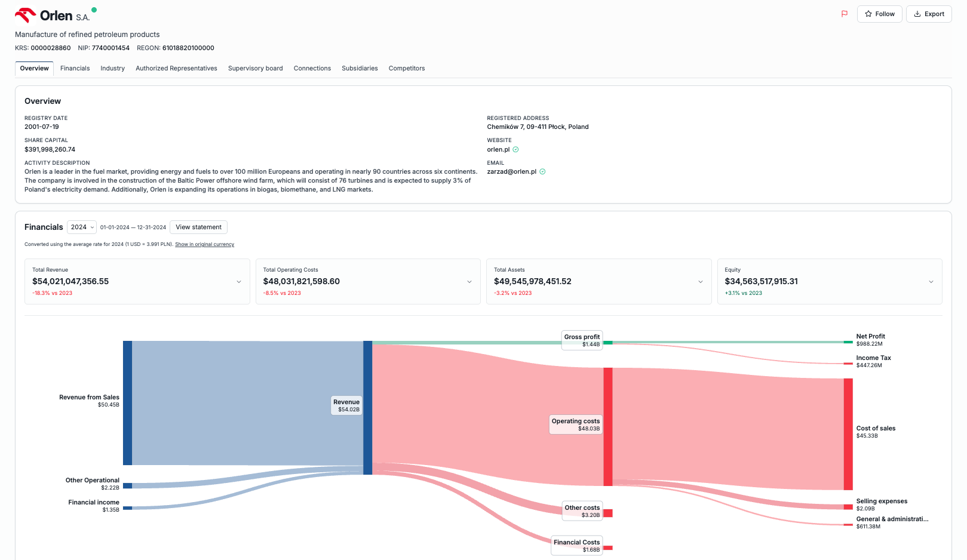
Task: Click the Selling expenses $2.09B label
Action: [x=882, y=504]
